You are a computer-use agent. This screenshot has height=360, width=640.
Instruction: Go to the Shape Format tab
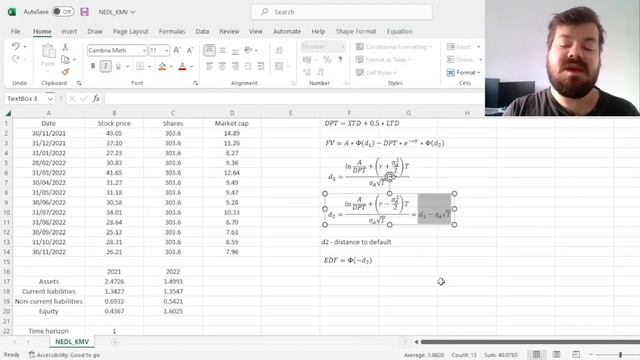tap(356, 31)
